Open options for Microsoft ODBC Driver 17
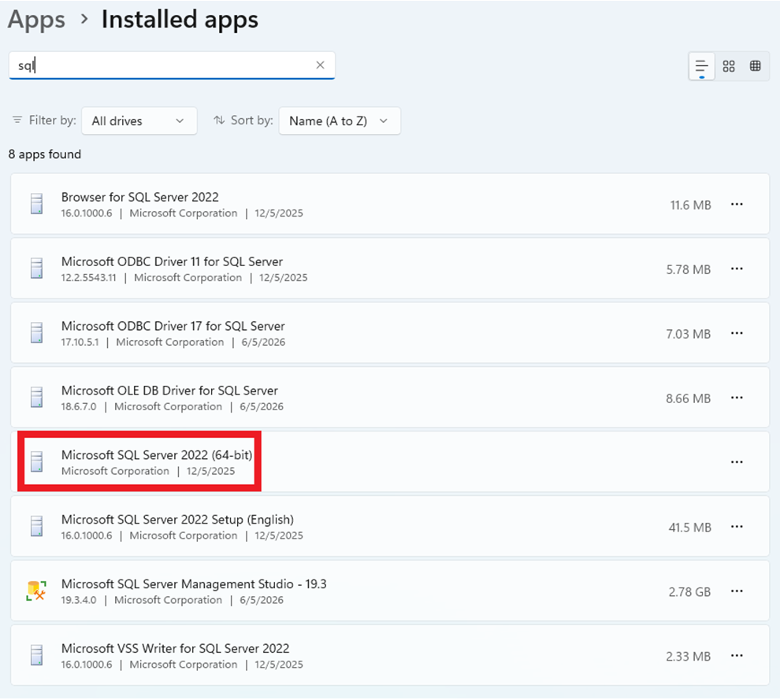Screen dimensions: 780x700 click(x=737, y=333)
